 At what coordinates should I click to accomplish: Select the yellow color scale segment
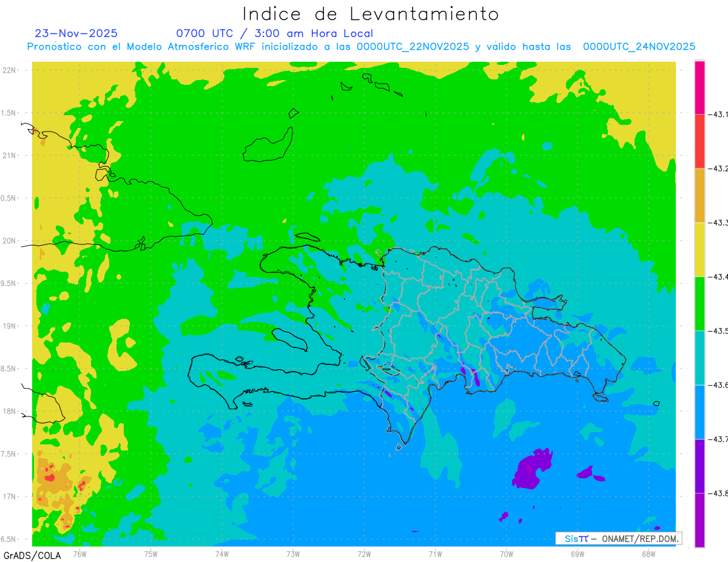(699, 249)
